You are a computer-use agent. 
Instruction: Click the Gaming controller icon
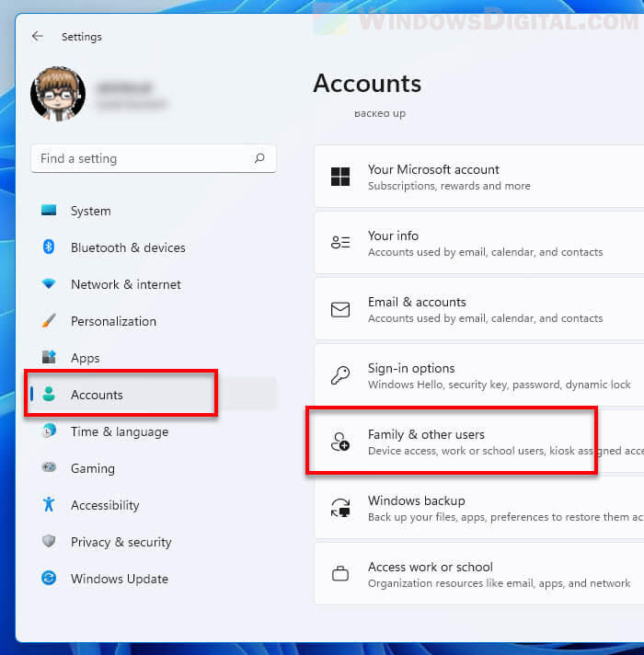(x=49, y=467)
